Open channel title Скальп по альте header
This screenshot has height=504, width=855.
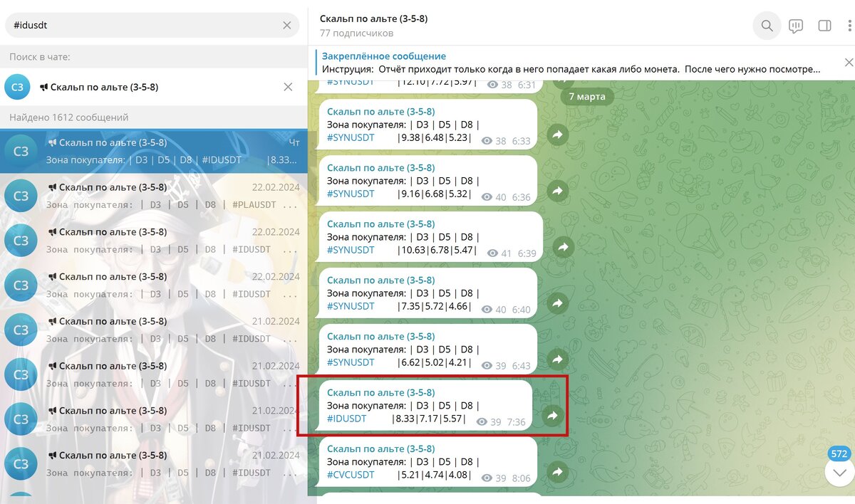[373, 19]
